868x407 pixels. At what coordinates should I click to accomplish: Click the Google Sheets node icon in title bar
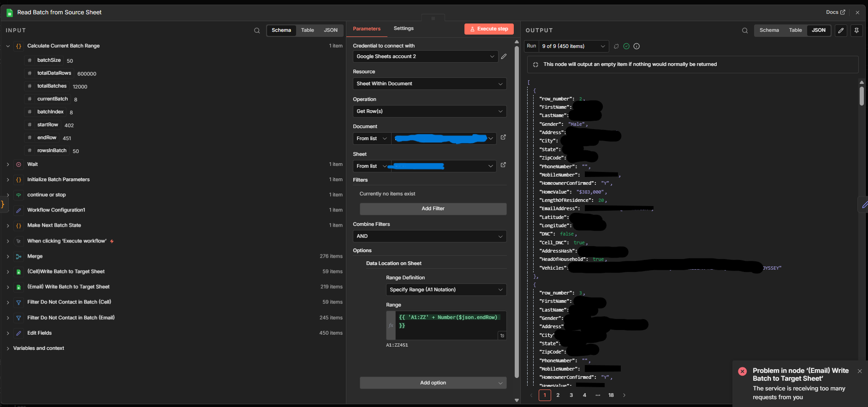tap(9, 13)
